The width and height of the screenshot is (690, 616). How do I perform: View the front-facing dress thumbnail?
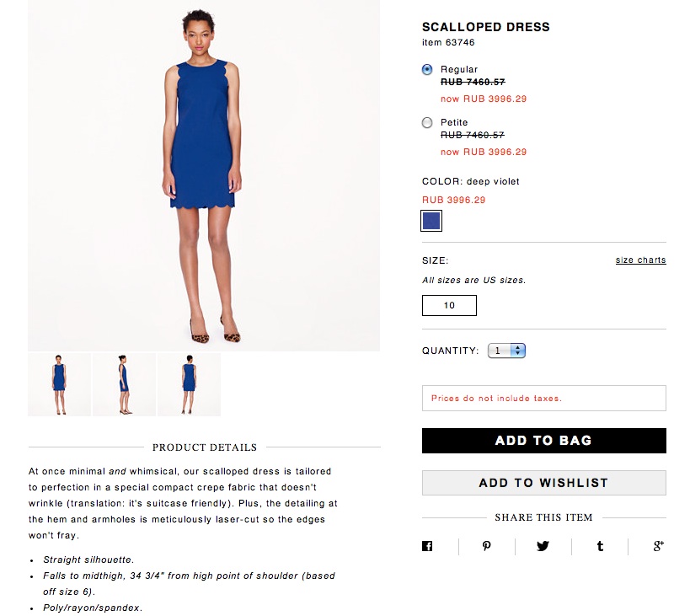[60, 384]
